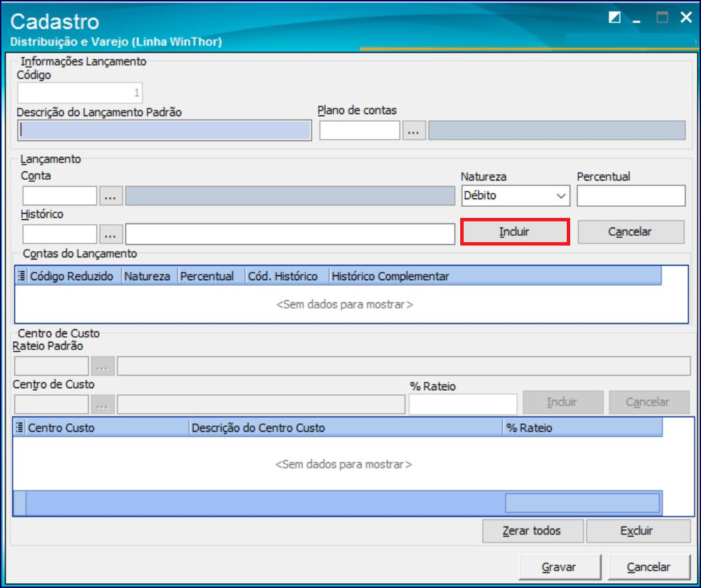
Task: Click the Percentual input field
Action: (630, 196)
